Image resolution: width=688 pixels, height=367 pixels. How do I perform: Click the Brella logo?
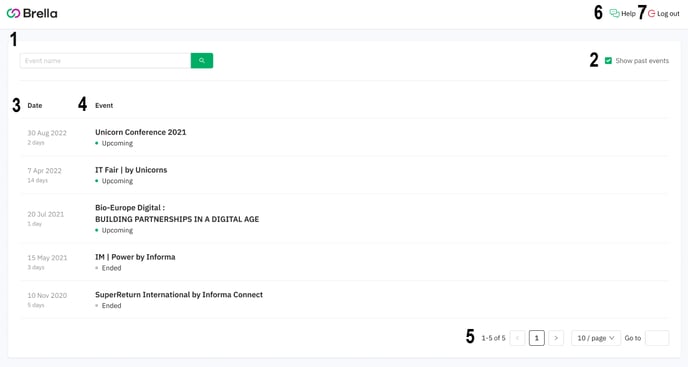32,14
